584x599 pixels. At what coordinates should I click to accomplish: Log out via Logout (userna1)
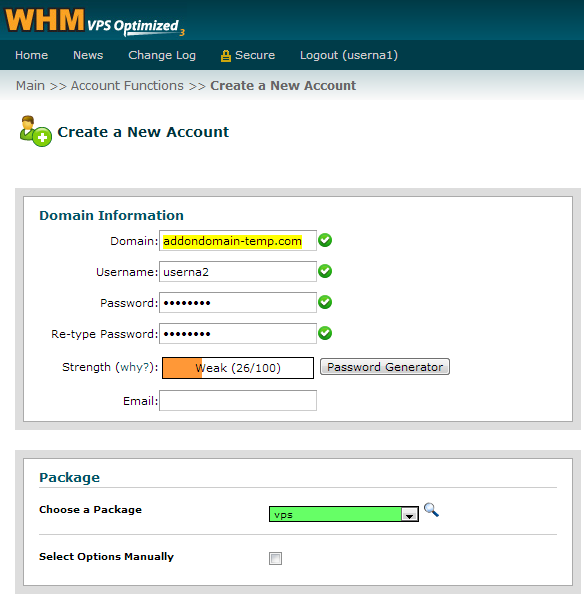(349, 55)
